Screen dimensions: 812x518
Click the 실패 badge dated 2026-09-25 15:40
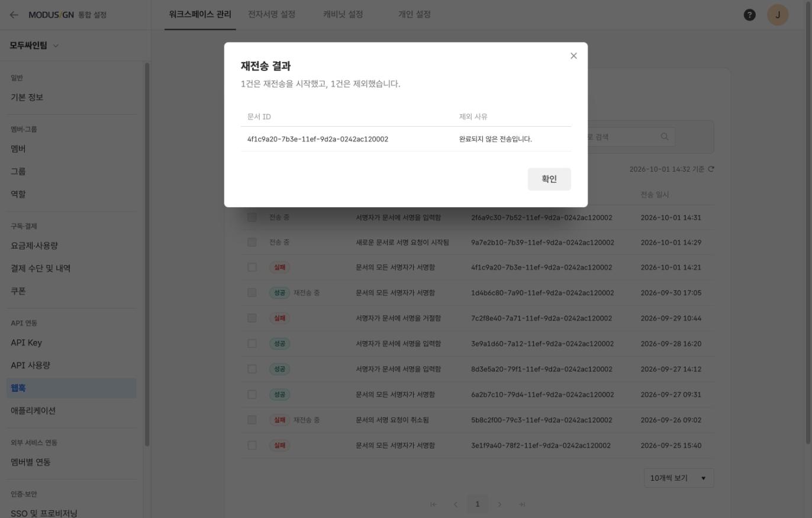click(279, 445)
